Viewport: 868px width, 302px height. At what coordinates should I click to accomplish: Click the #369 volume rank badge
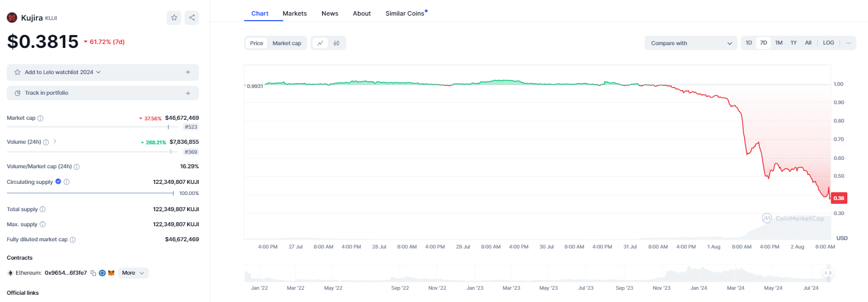pos(191,152)
